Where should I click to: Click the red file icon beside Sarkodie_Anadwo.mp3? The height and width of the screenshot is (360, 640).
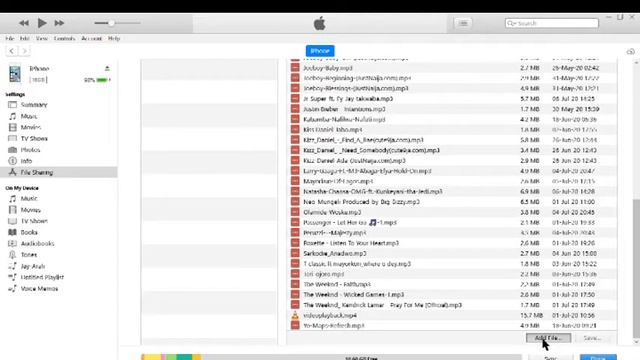(295, 253)
